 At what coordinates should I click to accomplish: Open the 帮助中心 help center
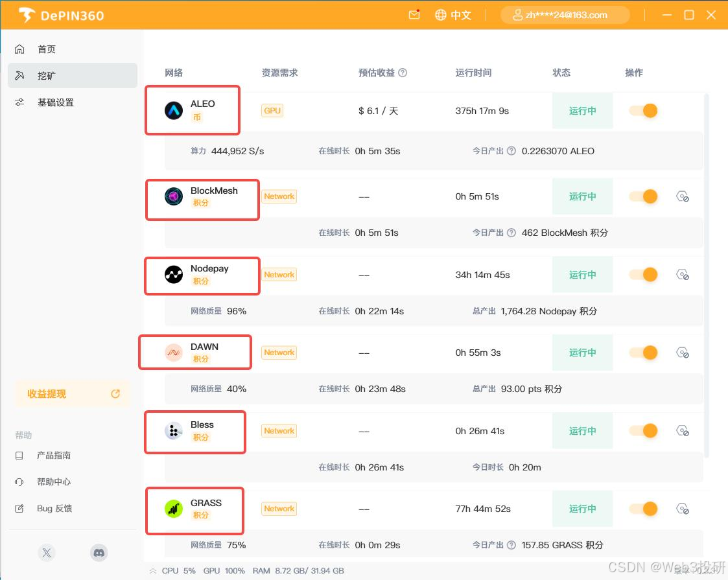coord(53,481)
